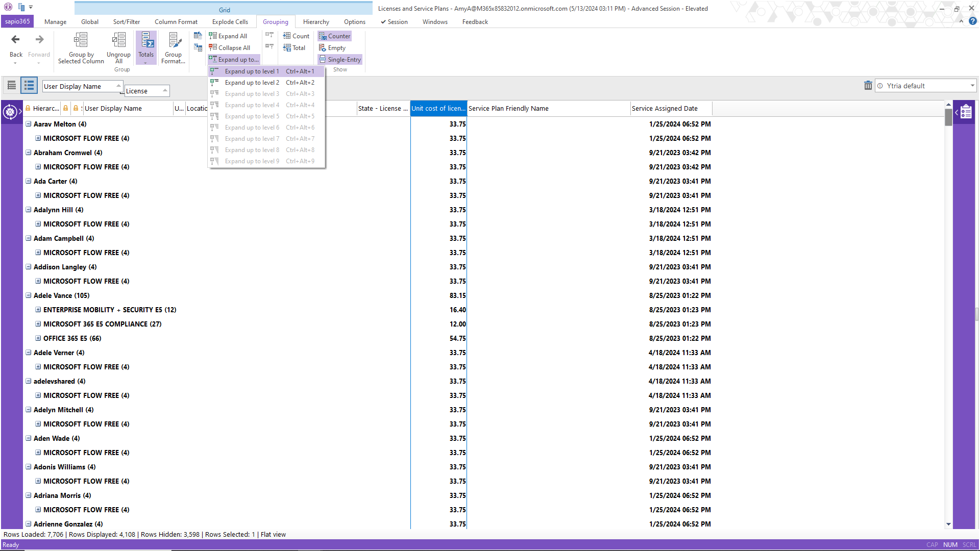Open the Explode Cells tab

(230, 22)
